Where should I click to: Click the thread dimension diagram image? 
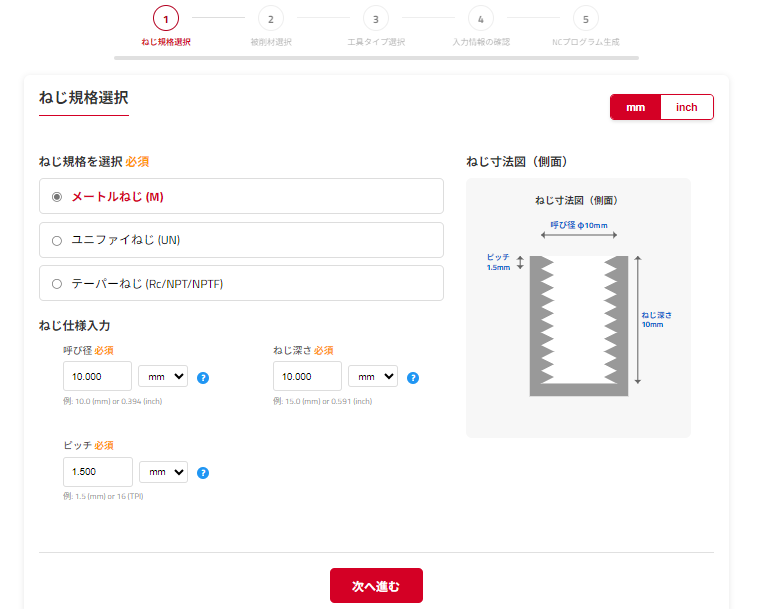(x=578, y=308)
